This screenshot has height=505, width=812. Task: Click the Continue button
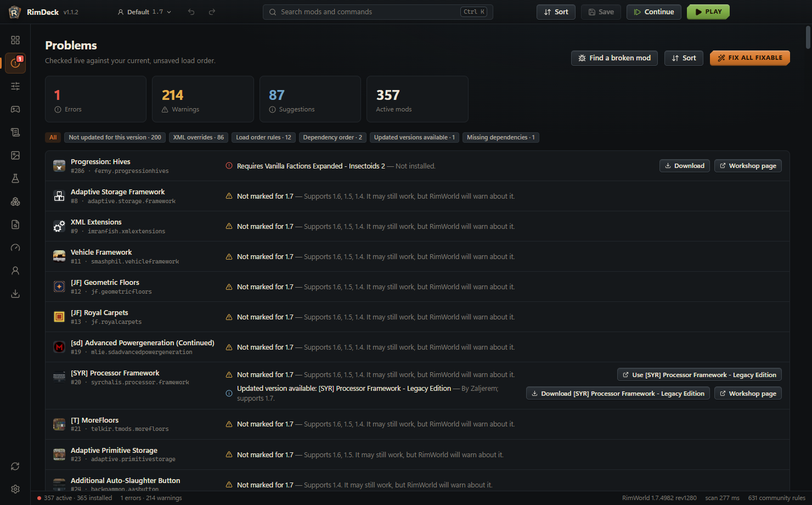(x=654, y=12)
